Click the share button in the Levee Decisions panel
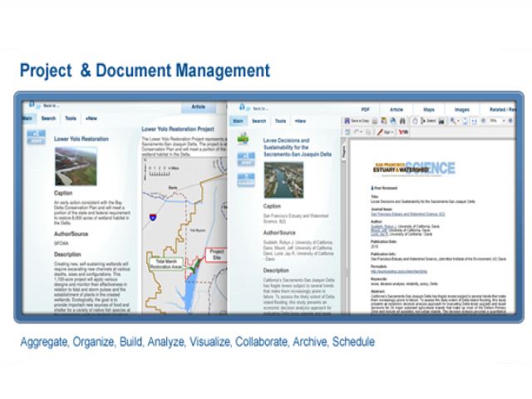 point(246,159)
